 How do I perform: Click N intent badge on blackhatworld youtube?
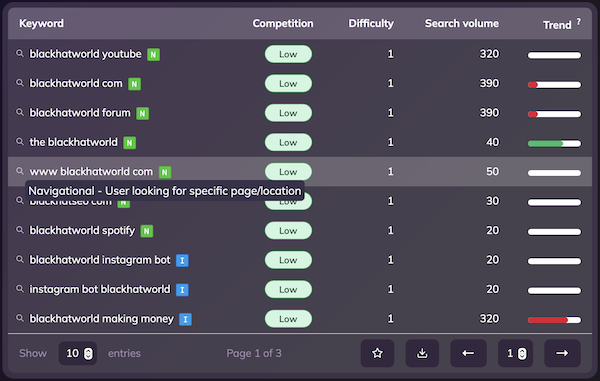pyautogui.click(x=153, y=55)
